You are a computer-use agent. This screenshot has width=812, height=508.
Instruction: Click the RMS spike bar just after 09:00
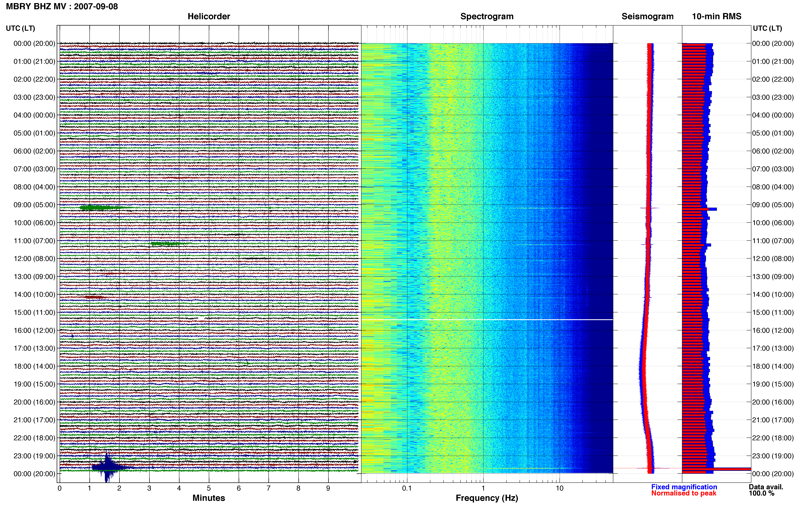700,209
